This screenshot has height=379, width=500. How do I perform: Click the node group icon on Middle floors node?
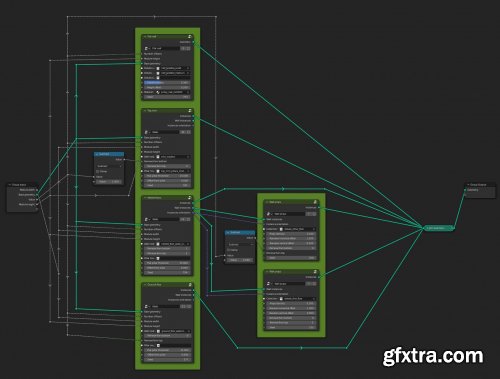(x=190, y=198)
